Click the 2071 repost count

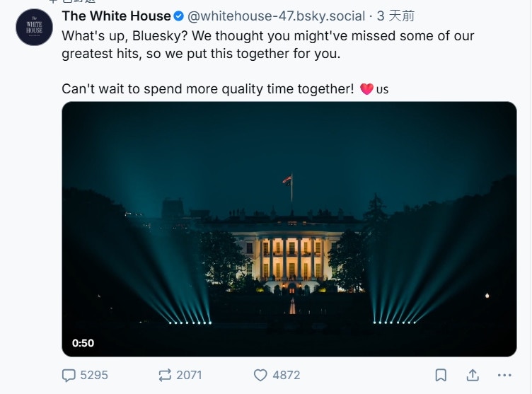(x=189, y=375)
